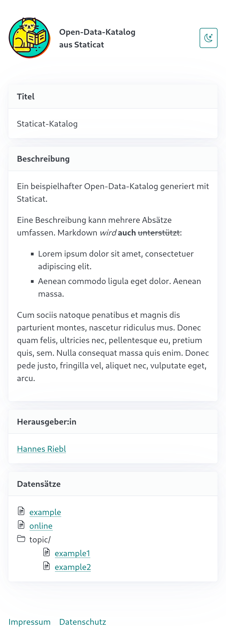Click the Beschreibung section header

(x=43, y=159)
